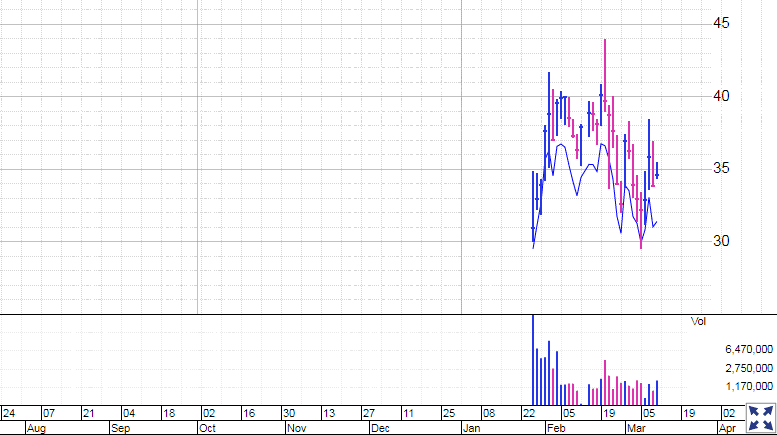777x435 pixels.
Task: Select the Aug month label
Action: [x=36, y=428]
